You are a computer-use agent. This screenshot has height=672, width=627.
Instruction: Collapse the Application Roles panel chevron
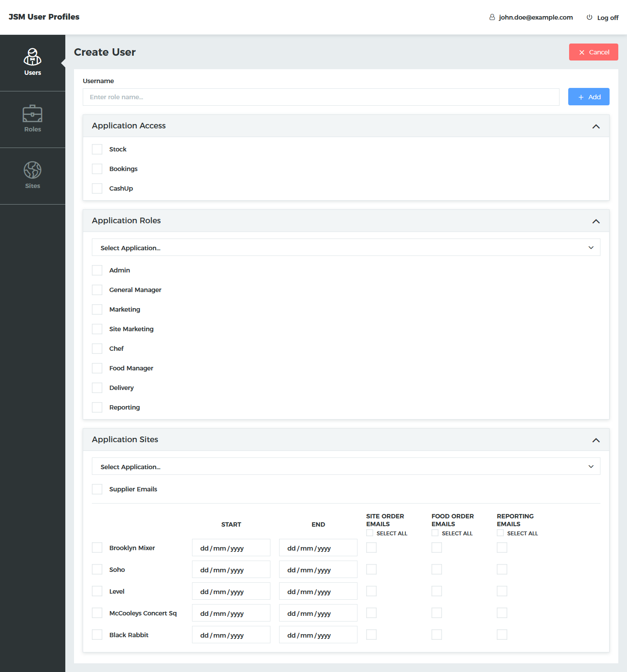(x=596, y=221)
